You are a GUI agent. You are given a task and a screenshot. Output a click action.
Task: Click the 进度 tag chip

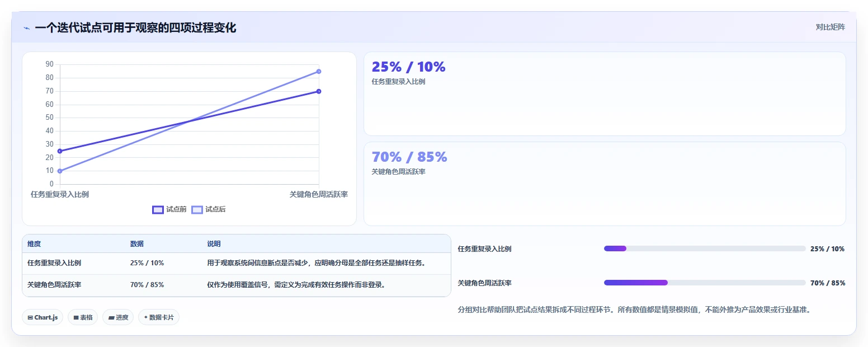(x=118, y=317)
